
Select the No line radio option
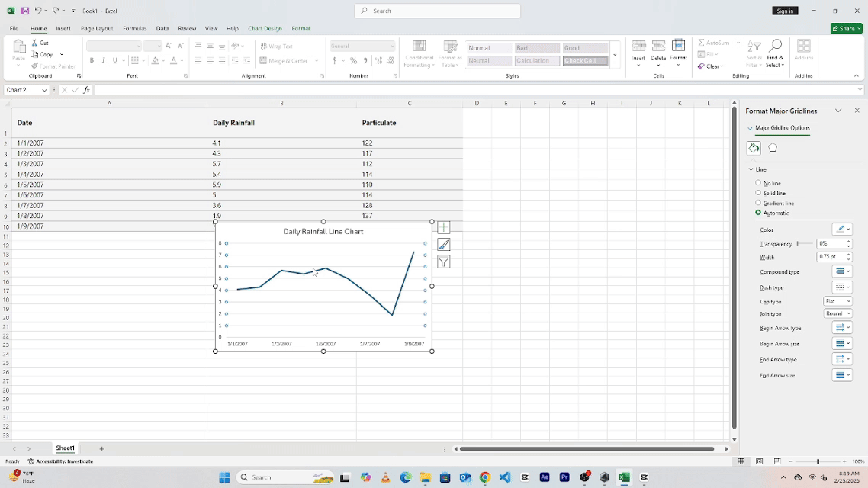758,183
